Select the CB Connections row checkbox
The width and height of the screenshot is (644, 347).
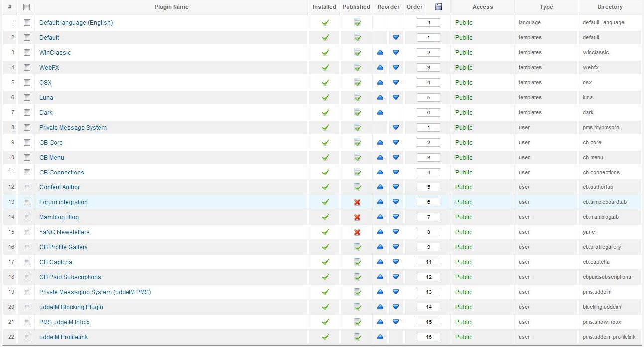[x=27, y=172]
